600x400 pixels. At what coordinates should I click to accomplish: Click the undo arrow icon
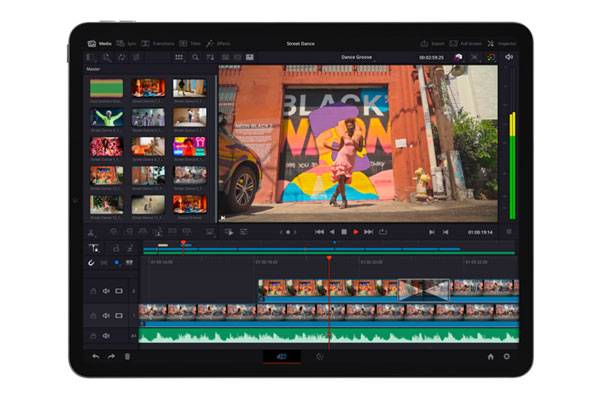coord(96,356)
